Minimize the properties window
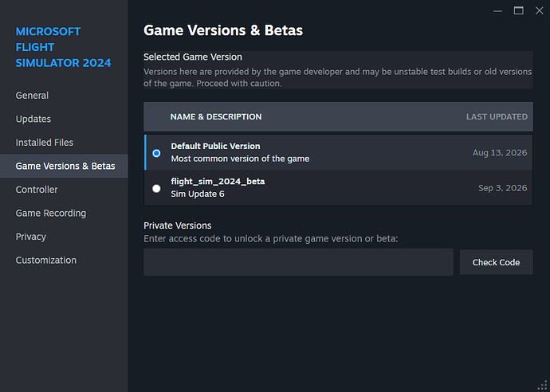This screenshot has width=550, height=392. (x=497, y=11)
